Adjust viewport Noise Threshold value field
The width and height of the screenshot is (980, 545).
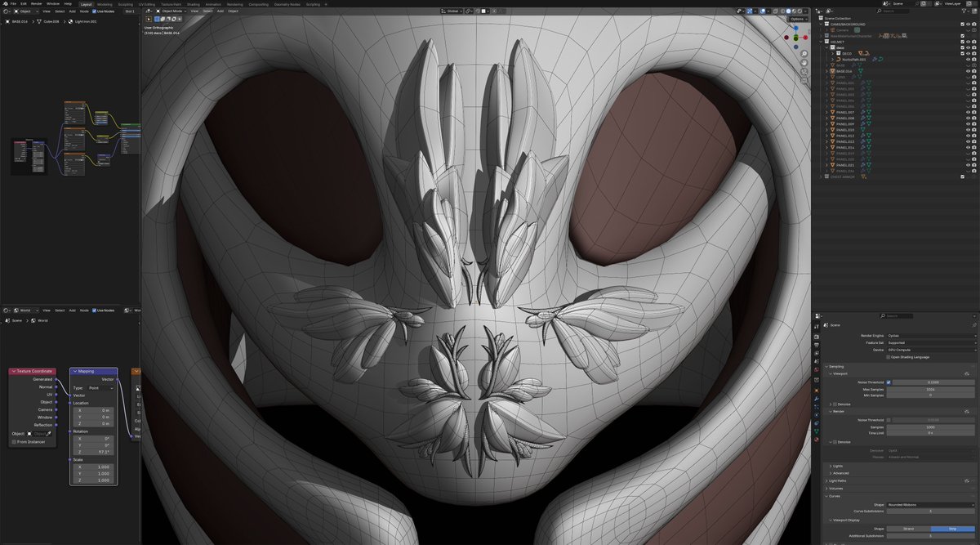click(935, 382)
